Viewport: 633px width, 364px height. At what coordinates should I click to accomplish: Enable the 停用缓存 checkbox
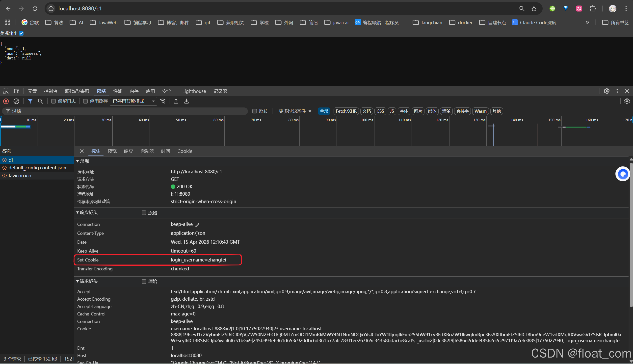85,101
